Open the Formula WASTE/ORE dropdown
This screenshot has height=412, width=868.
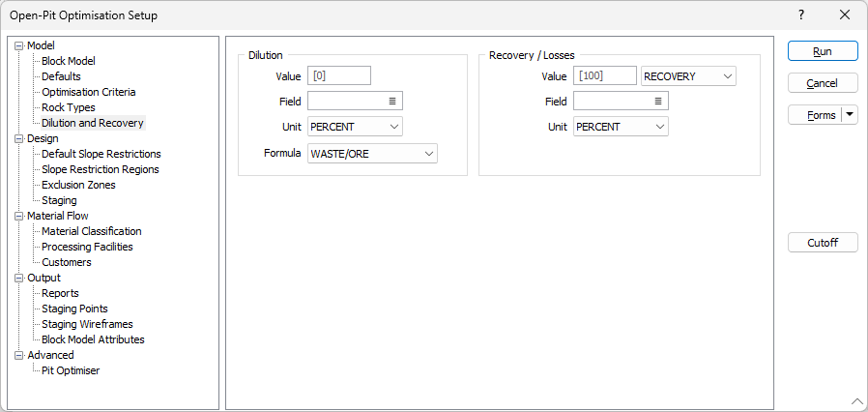tap(372, 154)
